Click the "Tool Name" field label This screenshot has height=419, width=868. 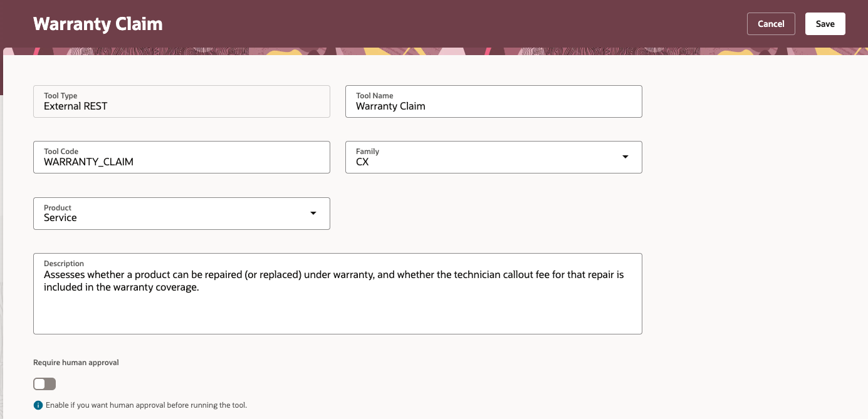tap(375, 96)
